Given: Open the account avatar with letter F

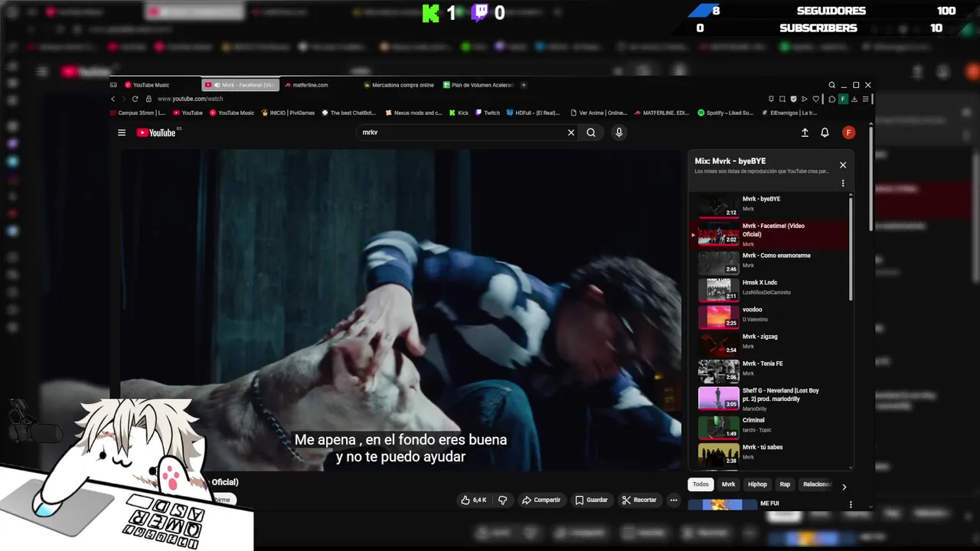Looking at the screenshot, I should (x=848, y=132).
